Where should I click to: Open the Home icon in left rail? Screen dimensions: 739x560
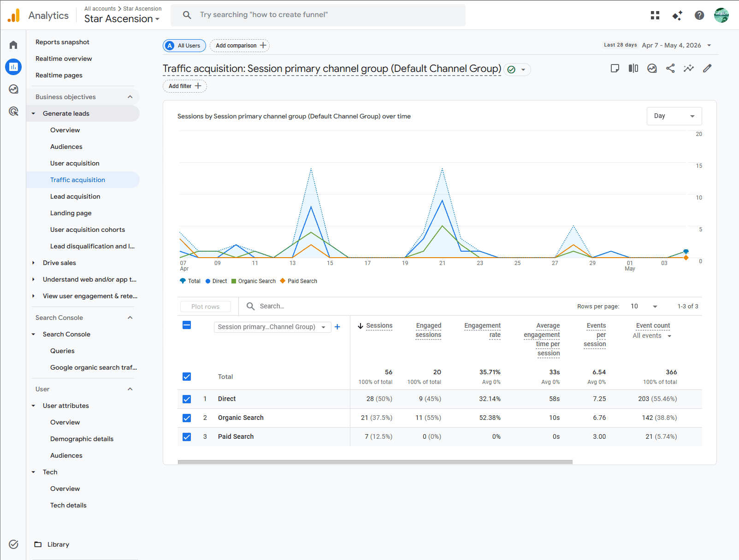13,45
